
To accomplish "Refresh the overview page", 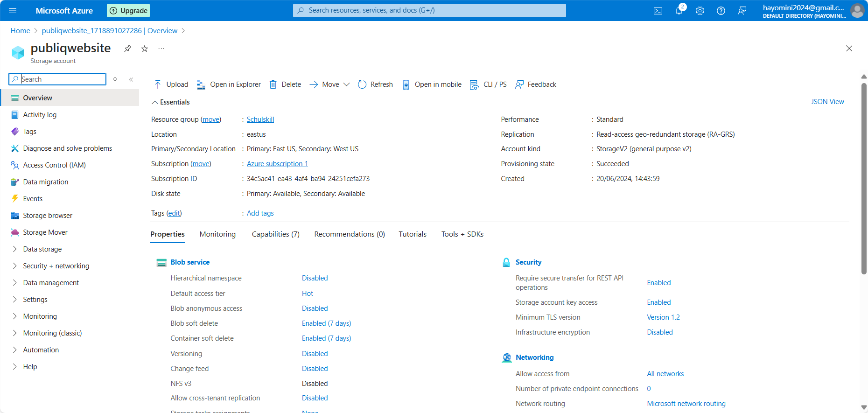I will tap(375, 84).
